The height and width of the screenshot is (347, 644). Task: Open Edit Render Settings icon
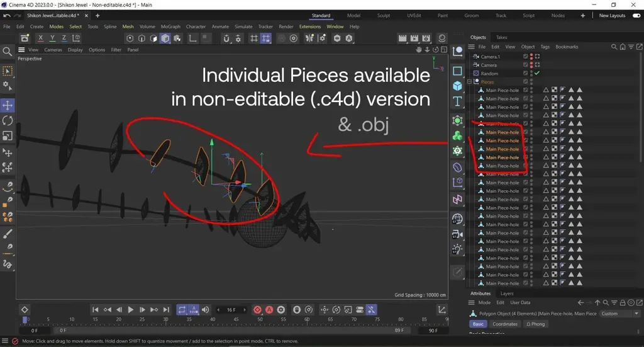coord(426,38)
